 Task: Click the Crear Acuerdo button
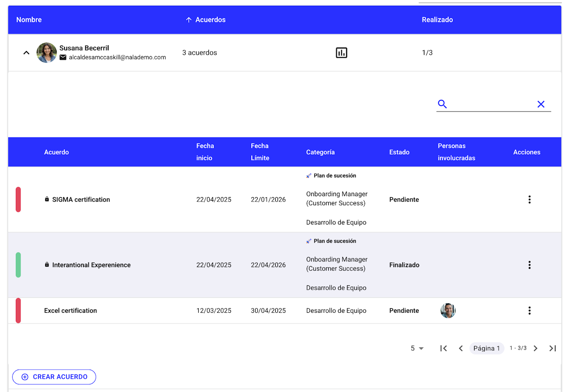[x=54, y=377]
